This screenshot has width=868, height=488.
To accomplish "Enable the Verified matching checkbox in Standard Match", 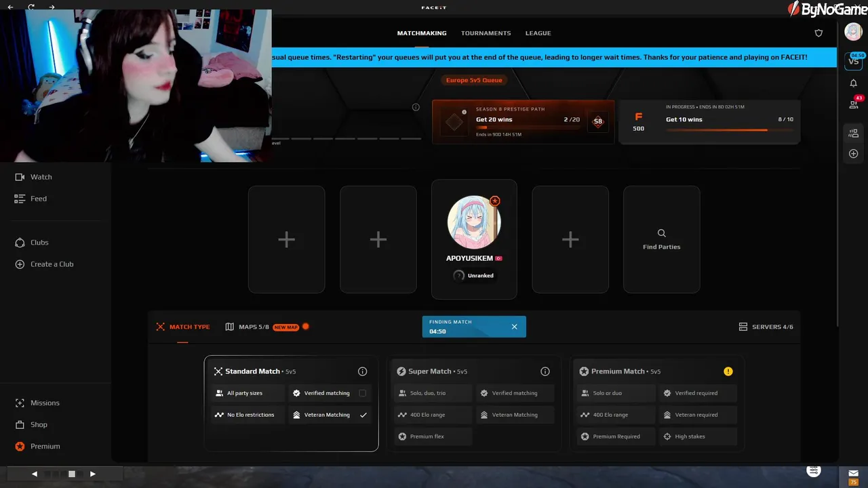I will coord(362,393).
